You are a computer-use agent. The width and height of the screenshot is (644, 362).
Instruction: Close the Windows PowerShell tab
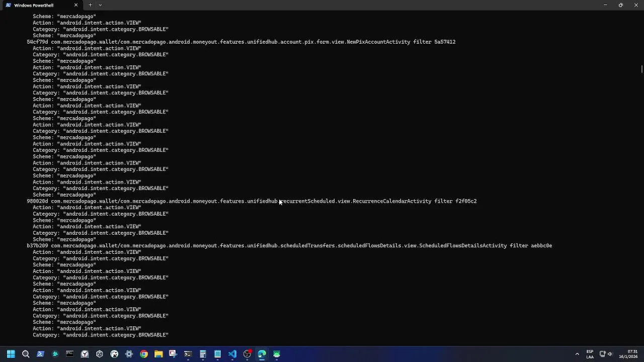(76, 5)
